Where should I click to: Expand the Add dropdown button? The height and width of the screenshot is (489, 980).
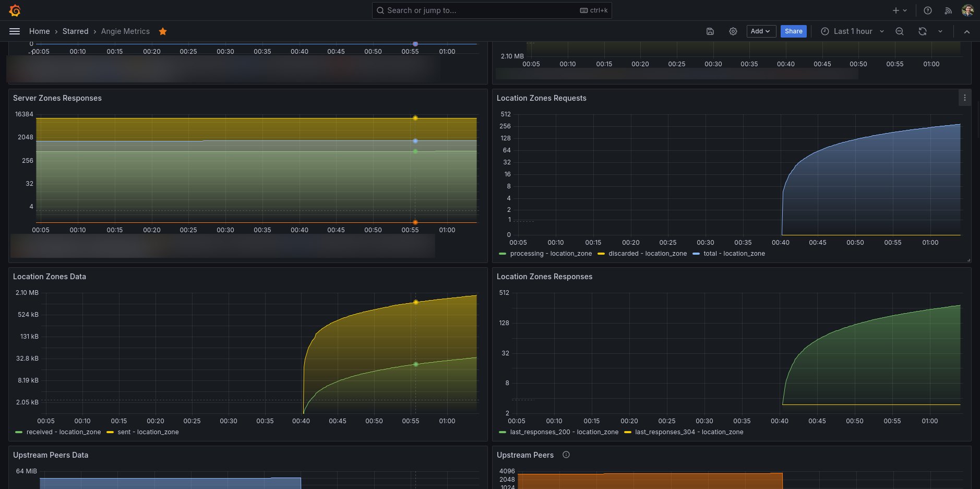click(x=761, y=31)
